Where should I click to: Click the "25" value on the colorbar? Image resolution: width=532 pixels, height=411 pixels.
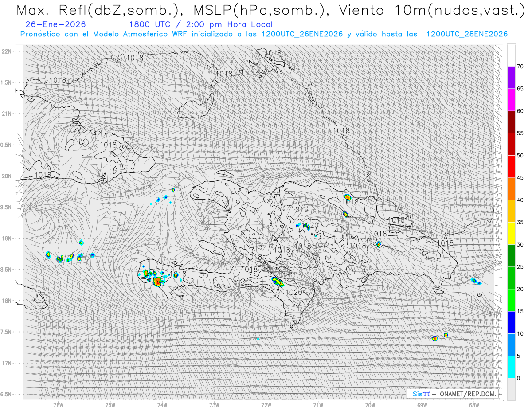pos(520,267)
